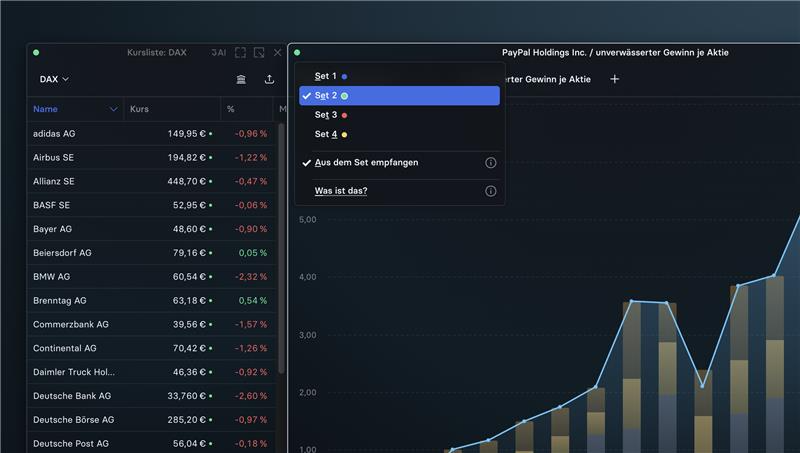Select the adidas AG row
This screenshot has height=453, width=800.
(152, 134)
